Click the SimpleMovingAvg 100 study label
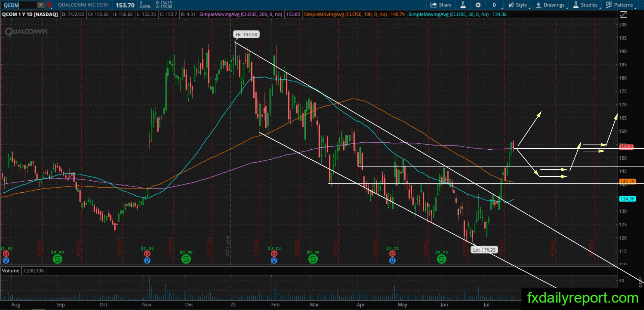 click(x=345, y=14)
